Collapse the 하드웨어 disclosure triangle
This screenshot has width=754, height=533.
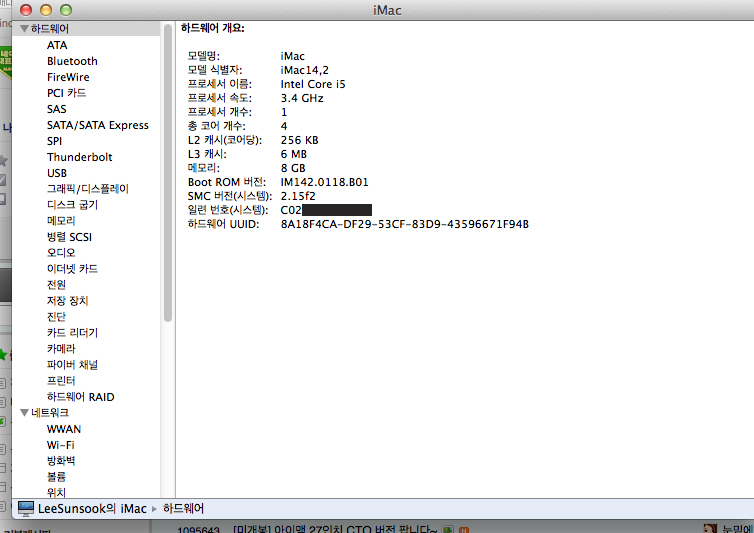(24, 29)
